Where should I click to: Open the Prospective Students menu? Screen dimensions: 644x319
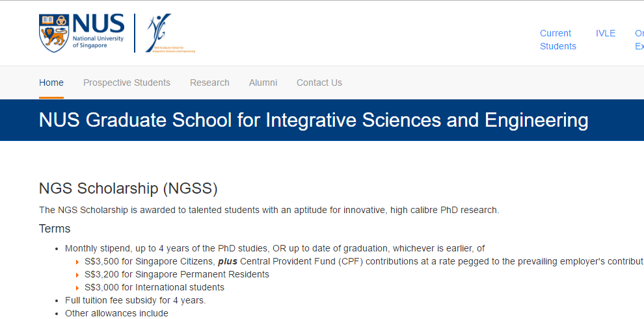127,83
